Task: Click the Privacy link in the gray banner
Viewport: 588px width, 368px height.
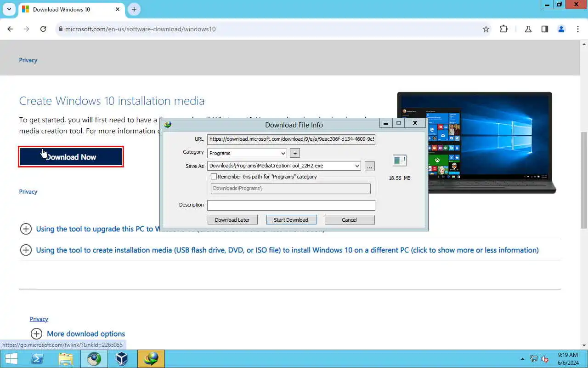Action: [x=28, y=60]
